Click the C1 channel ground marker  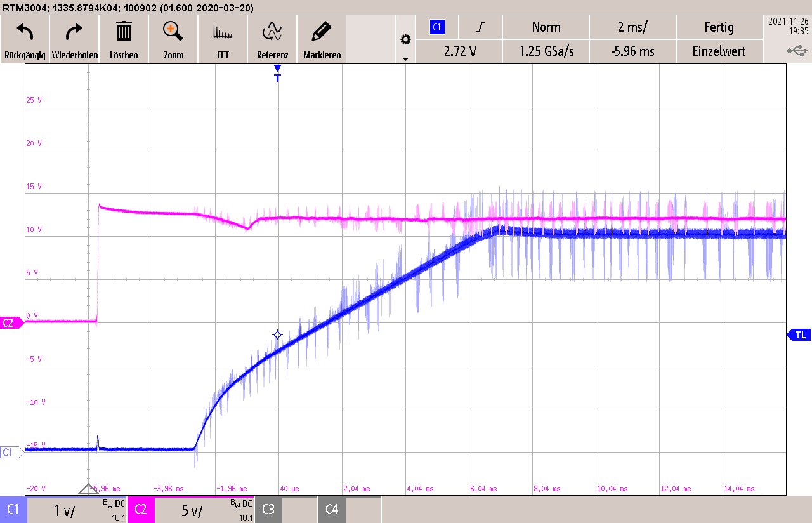(x=11, y=452)
